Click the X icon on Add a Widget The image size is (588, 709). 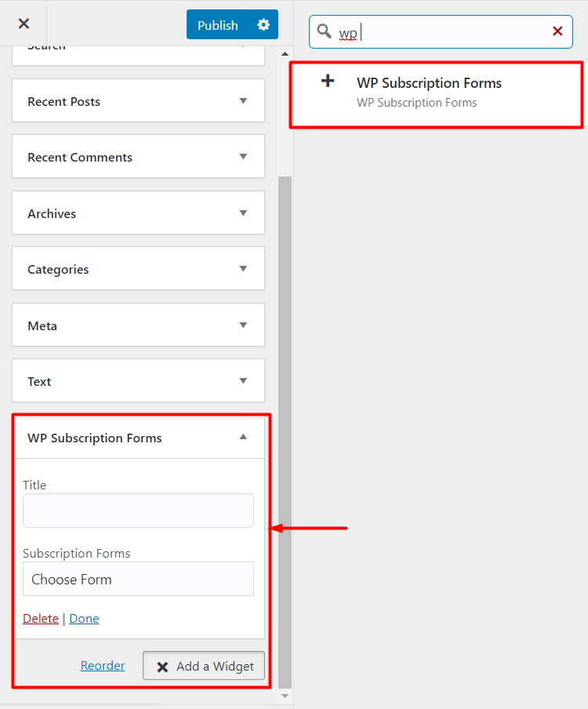(162, 667)
